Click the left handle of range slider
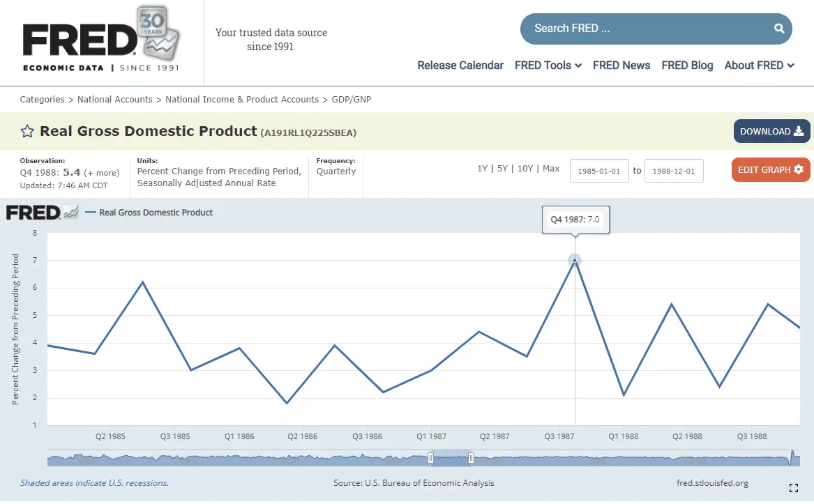 (430, 458)
